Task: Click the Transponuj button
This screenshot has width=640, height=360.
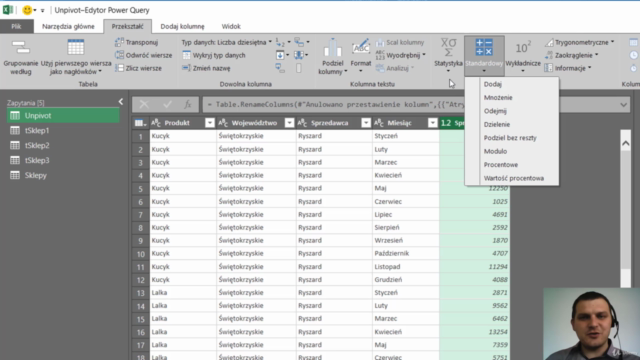Action: pos(137,42)
